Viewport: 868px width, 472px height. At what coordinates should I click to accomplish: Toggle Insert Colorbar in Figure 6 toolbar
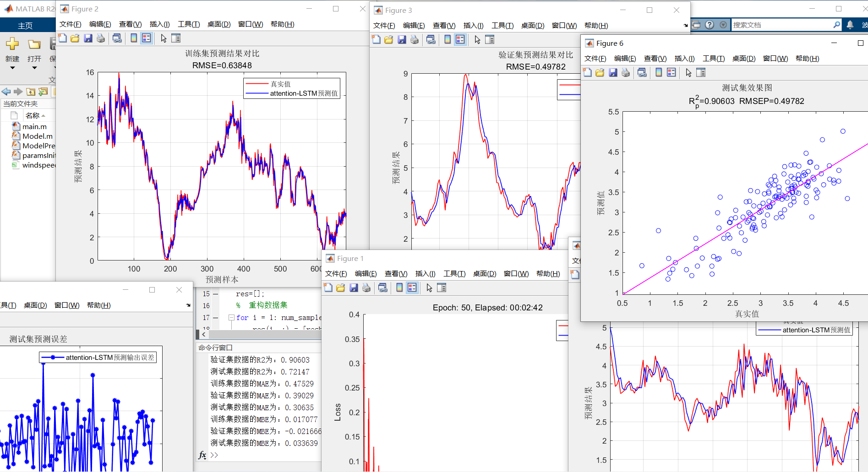(x=659, y=73)
